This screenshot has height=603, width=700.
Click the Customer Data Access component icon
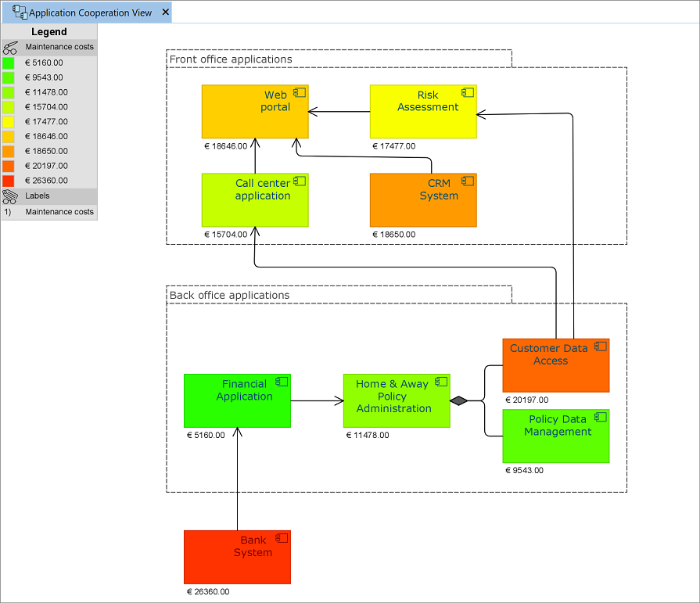pyautogui.click(x=600, y=346)
